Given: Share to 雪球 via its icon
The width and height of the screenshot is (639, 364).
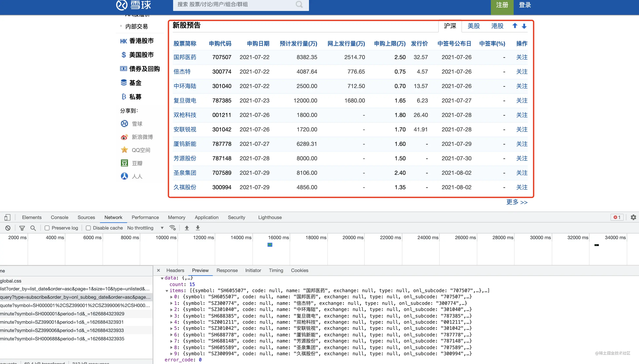Looking at the screenshot, I should coord(124,124).
